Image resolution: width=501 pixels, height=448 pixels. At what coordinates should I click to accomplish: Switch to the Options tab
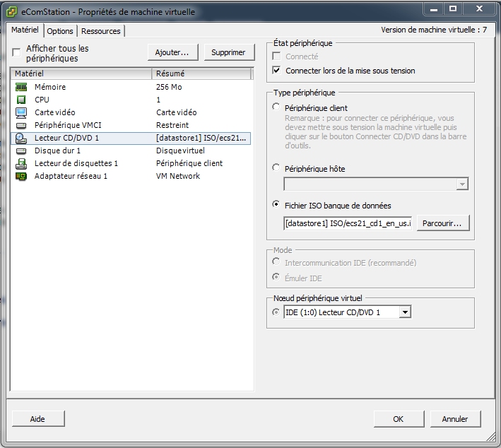60,31
